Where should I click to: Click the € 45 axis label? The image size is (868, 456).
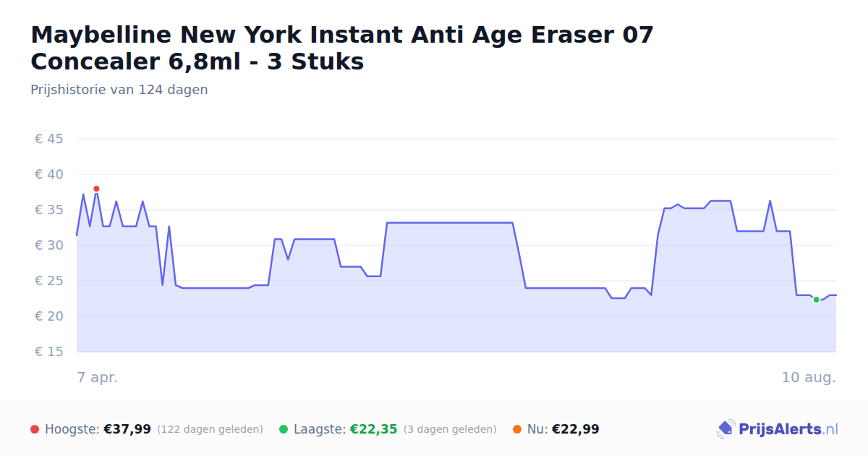(49, 139)
